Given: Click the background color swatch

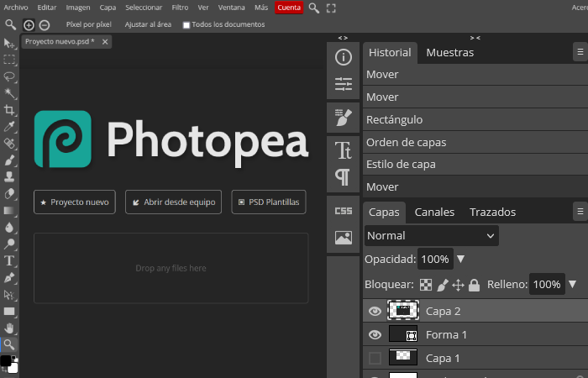Looking at the screenshot, I should (13, 368).
